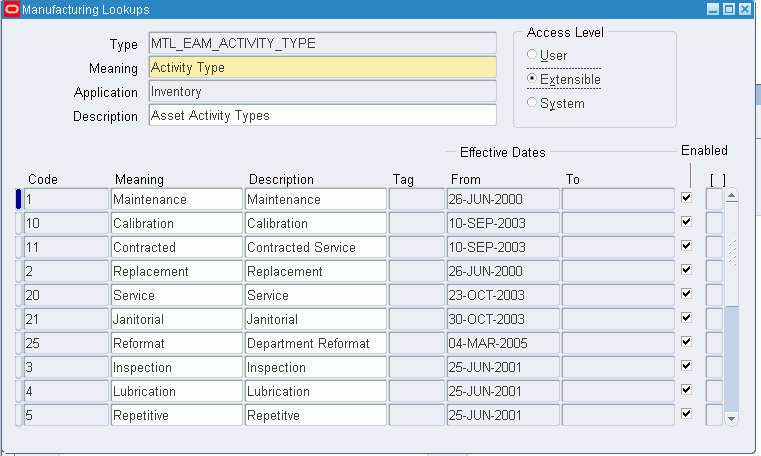761x456 pixels.
Task: Toggle Enabled checkbox for Lubrication row
Action: click(686, 390)
